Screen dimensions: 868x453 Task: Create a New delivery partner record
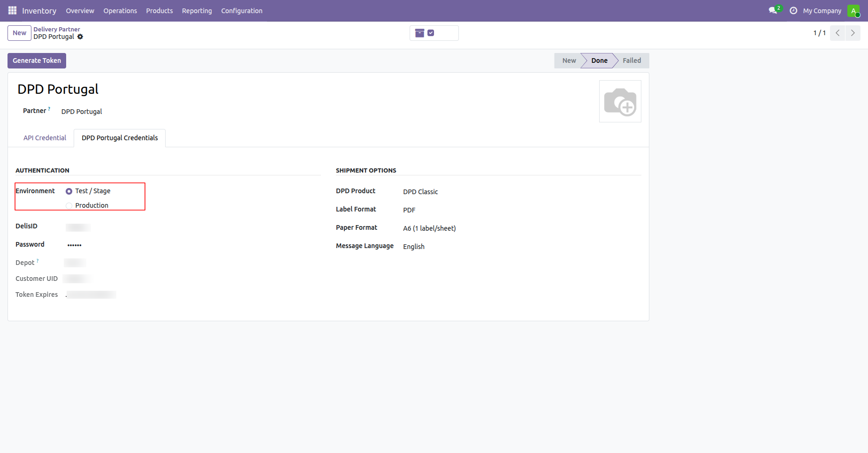tap(19, 33)
